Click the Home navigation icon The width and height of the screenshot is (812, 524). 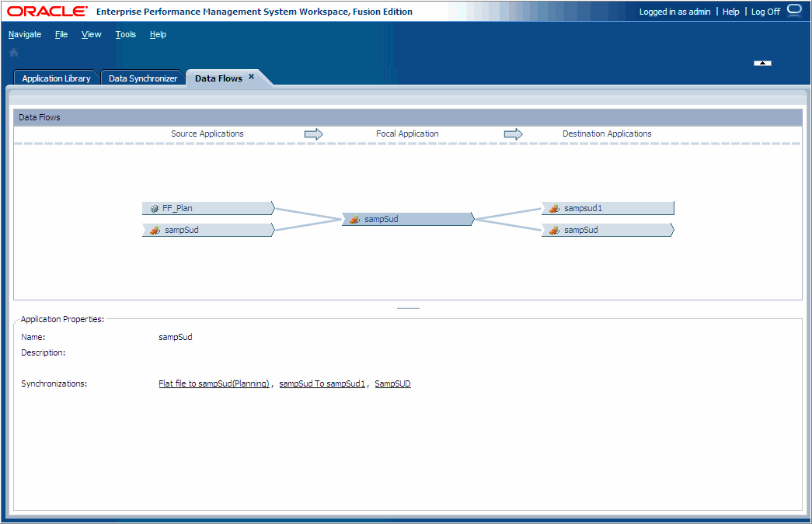pyautogui.click(x=13, y=52)
